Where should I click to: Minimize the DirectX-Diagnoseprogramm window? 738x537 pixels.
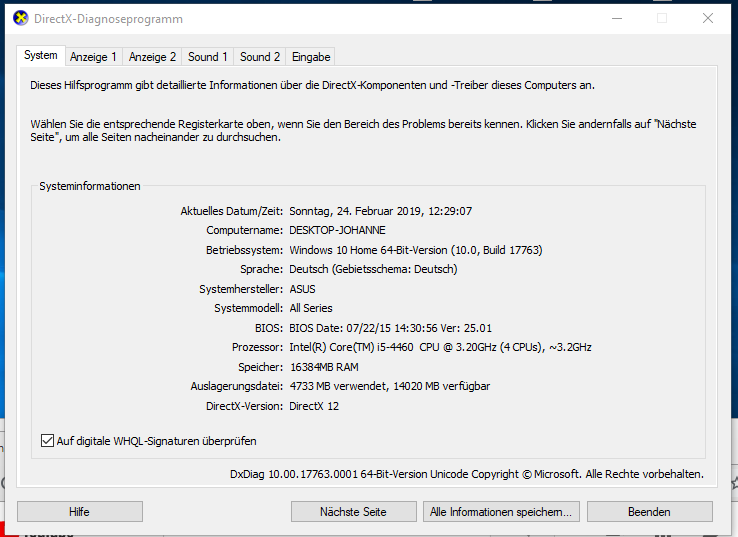point(617,18)
